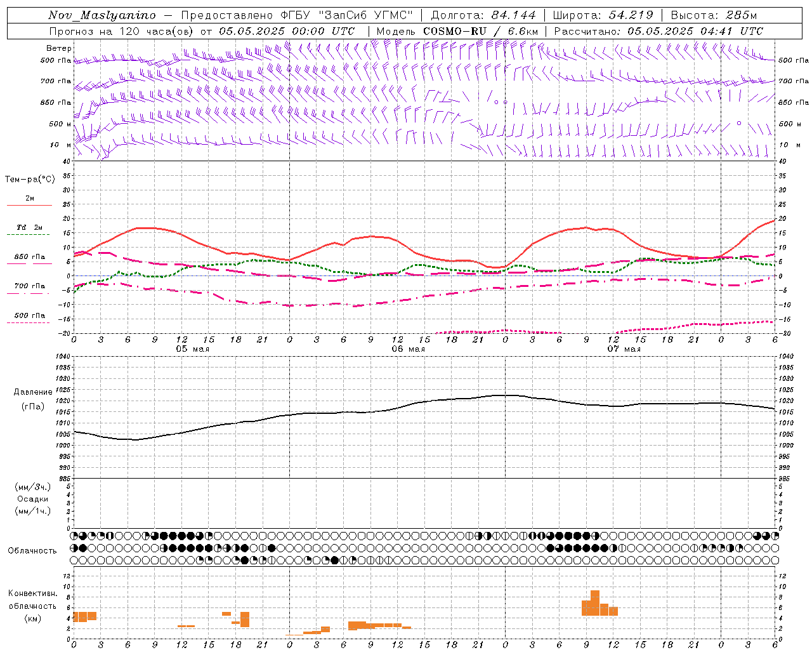Click the "2м" temperature legend entry
Image resolution: width=812 pixels, height=650 pixels.
click(30, 199)
